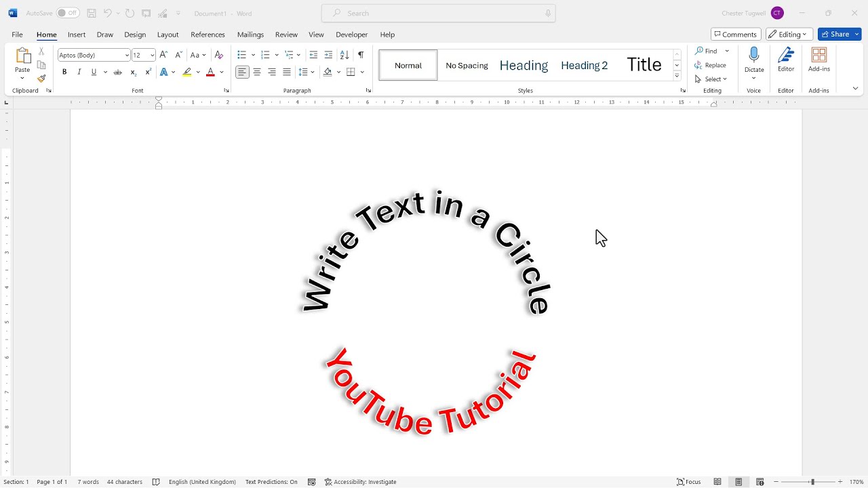Decrease paragraph indent
The image size is (868, 488).
click(313, 55)
